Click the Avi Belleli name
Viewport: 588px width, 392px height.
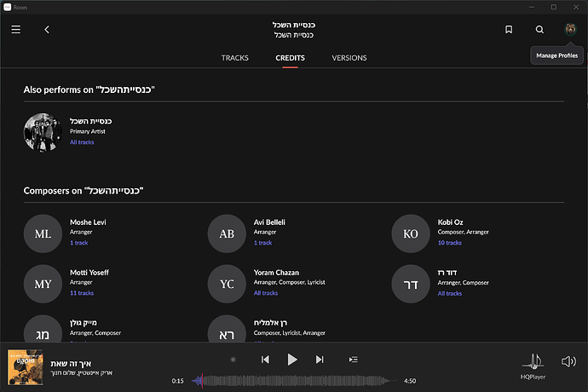point(269,222)
